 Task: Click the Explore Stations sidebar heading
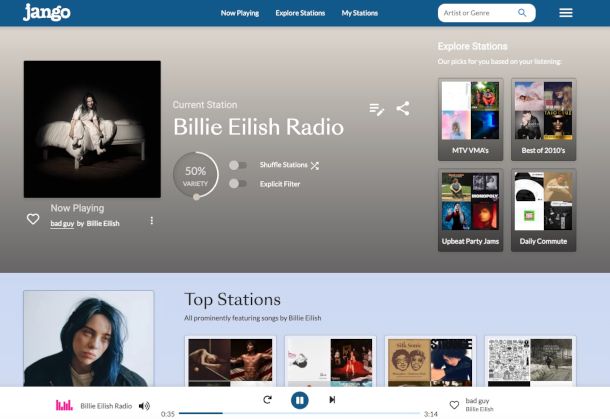pyautogui.click(x=473, y=46)
